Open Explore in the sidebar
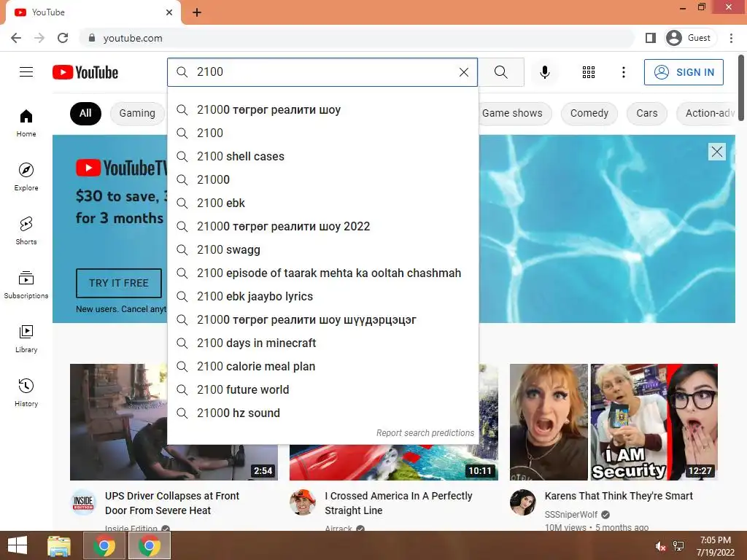Image resolution: width=747 pixels, height=560 pixels. tap(26, 176)
